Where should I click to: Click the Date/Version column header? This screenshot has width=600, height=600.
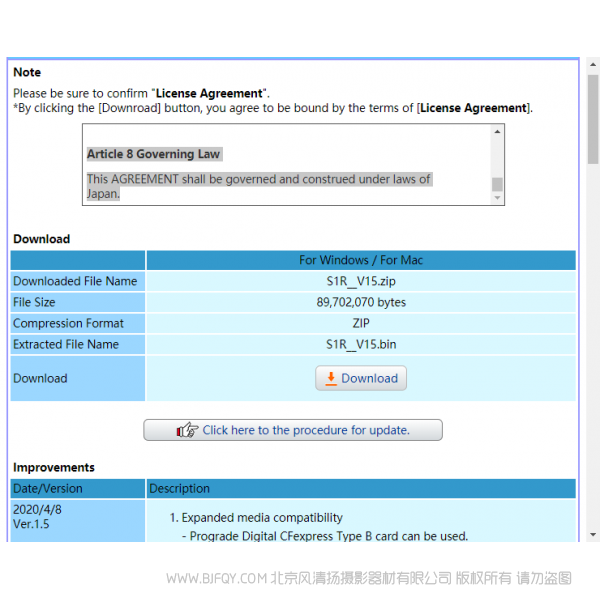click(78, 489)
